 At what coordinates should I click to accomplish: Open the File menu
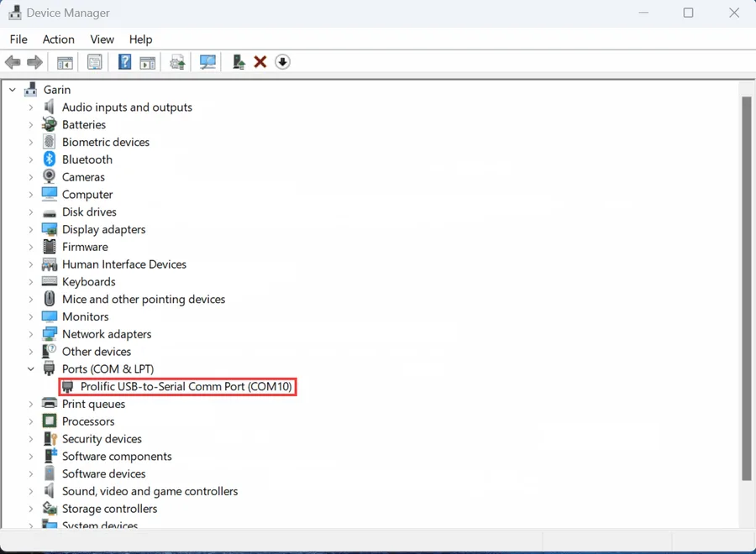[x=18, y=39]
